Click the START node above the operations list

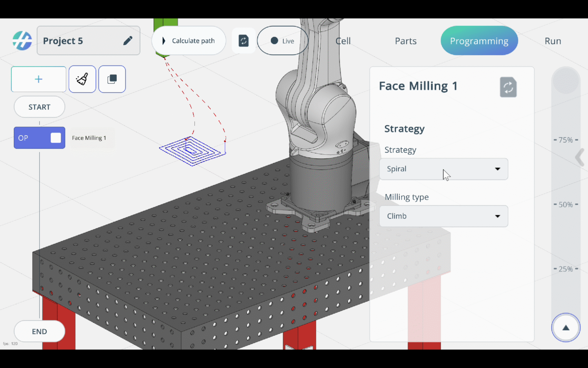tap(39, 107)
